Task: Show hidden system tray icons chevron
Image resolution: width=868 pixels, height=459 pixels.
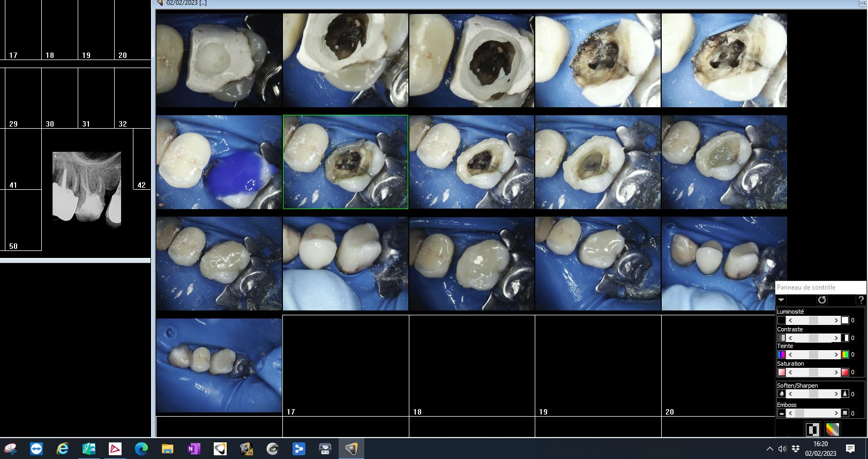Action: (x=769, y=449)
